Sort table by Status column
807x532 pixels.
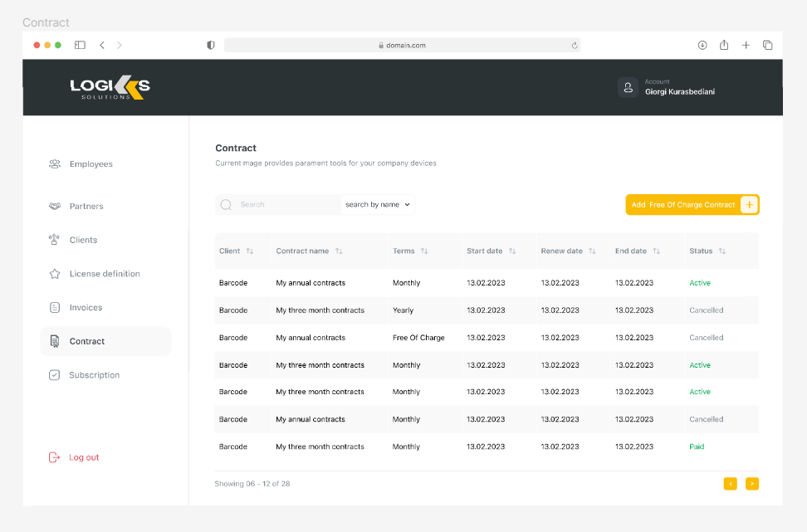(x=722, y=251)
